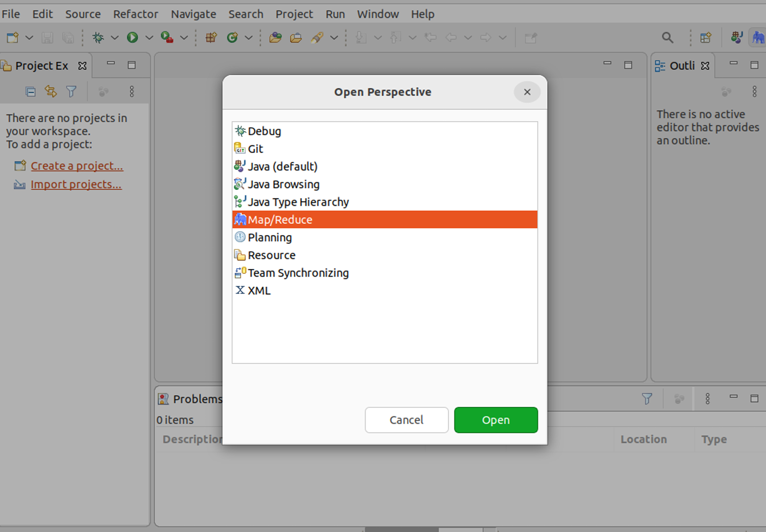Click the magnifier quick search icon
Image resolution: width=766 pixels, height=532 pixels.
click(x=667, y=38)
